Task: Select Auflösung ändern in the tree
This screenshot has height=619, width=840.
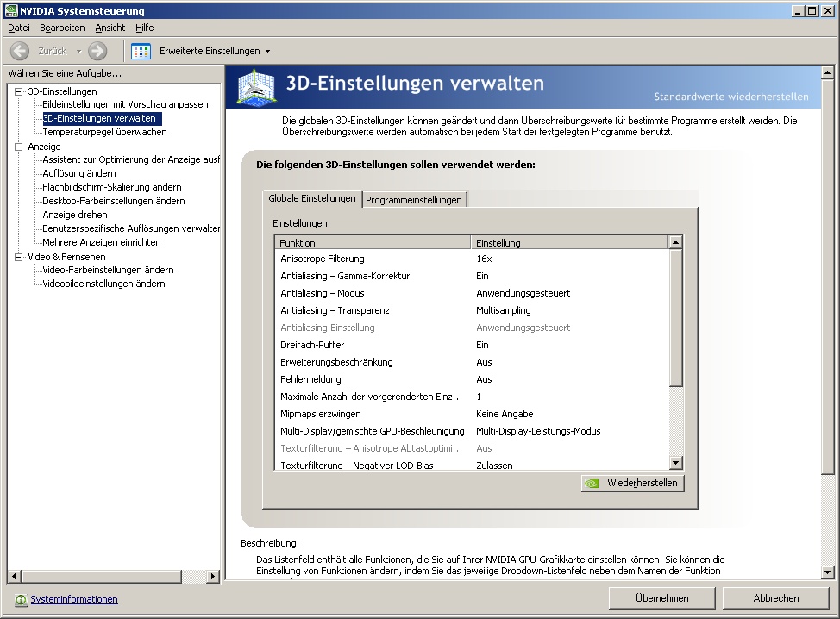Action: click(79, 173)
